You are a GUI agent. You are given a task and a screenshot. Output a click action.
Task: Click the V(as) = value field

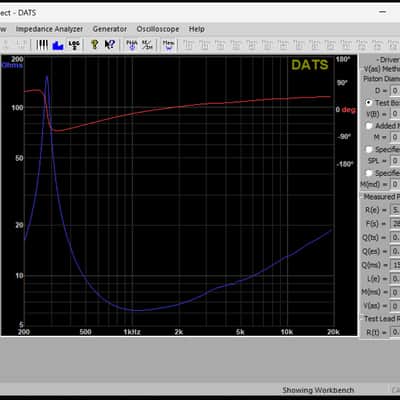coord(395,306)
